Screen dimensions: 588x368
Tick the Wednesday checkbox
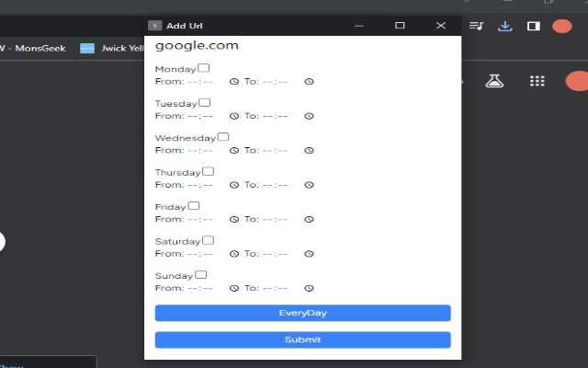223,137
